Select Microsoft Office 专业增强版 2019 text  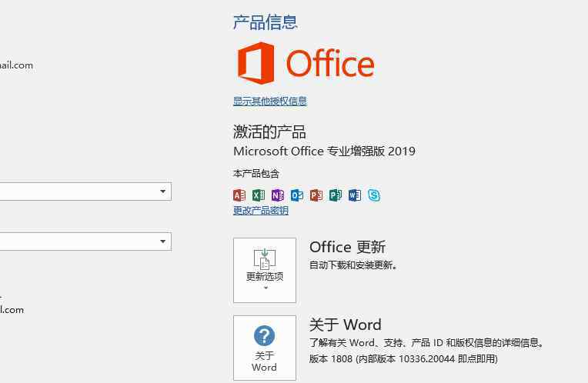coord(324,152)
